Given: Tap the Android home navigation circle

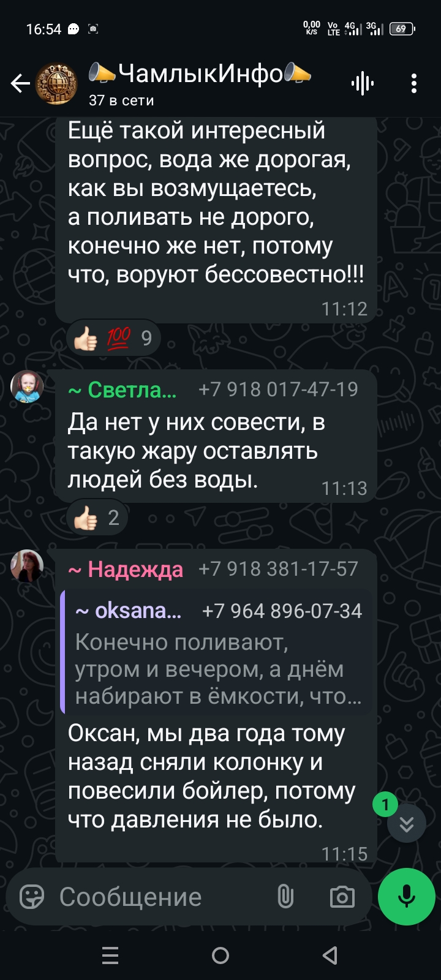Looking at the screenshot, I should coord(221,956).
